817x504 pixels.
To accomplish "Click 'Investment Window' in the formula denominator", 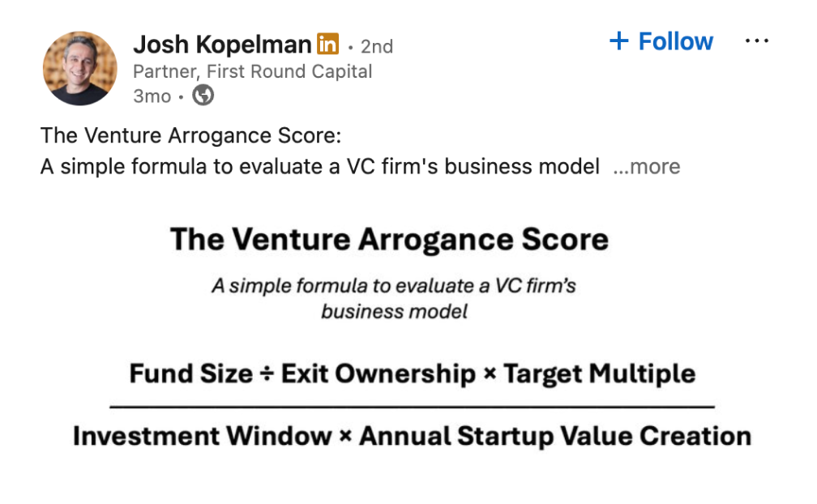I will 202,436.
